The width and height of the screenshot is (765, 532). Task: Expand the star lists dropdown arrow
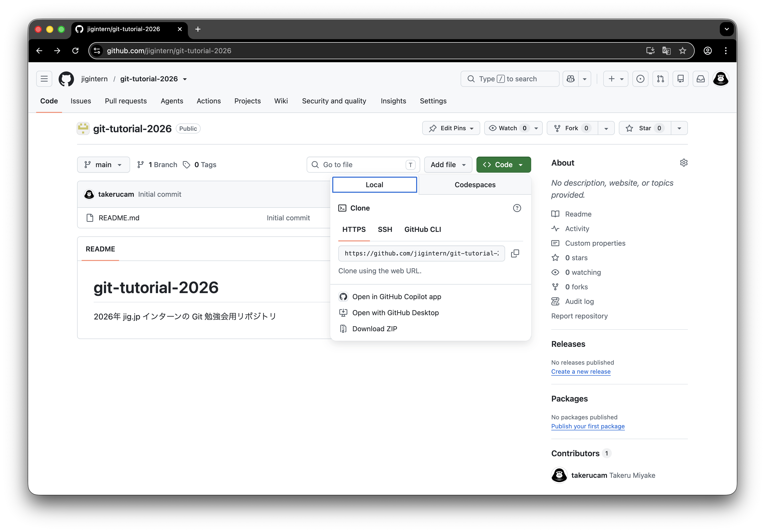[679, 128]
